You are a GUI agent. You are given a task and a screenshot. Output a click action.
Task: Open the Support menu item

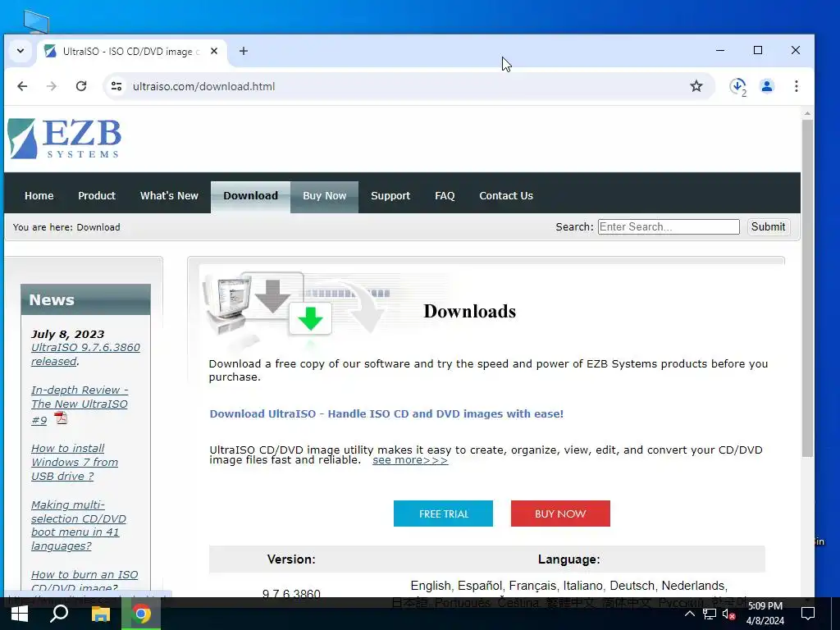(390, 196)
